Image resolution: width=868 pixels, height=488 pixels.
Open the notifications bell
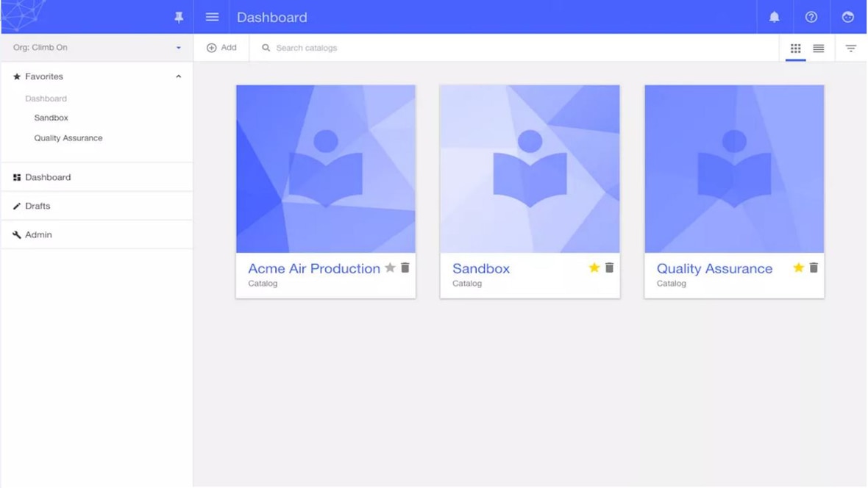coord(775,17)
